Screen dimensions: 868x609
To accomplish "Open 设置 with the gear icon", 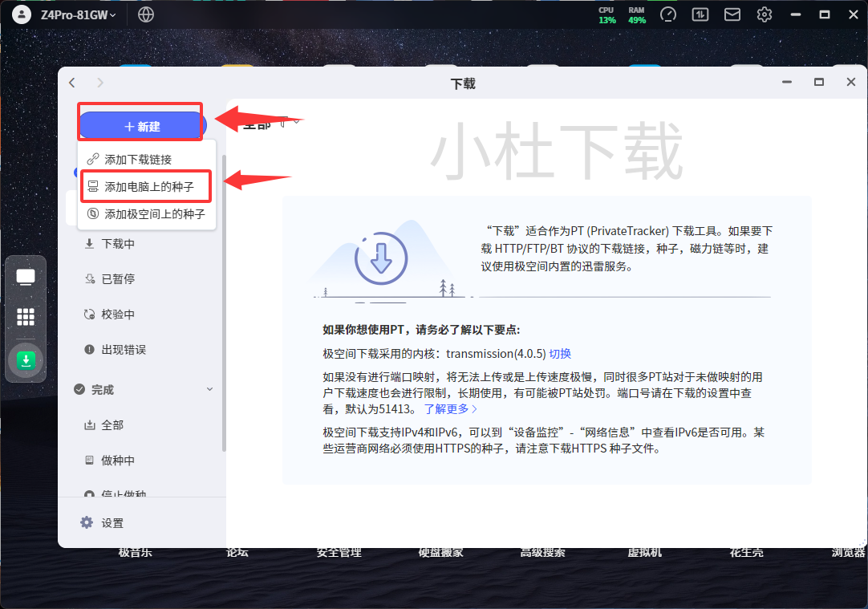I will pyautogui.click(x=102, y=523).
